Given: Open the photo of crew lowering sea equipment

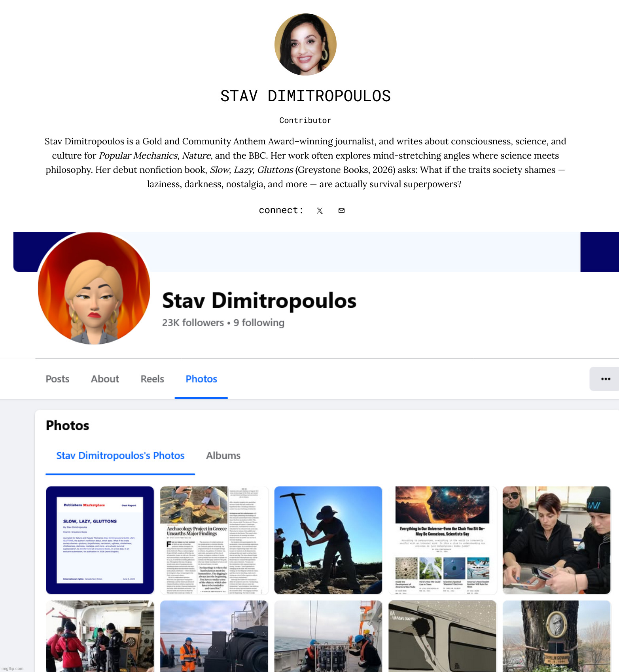Looking at the screenshot, I should [x=328, y=636].
